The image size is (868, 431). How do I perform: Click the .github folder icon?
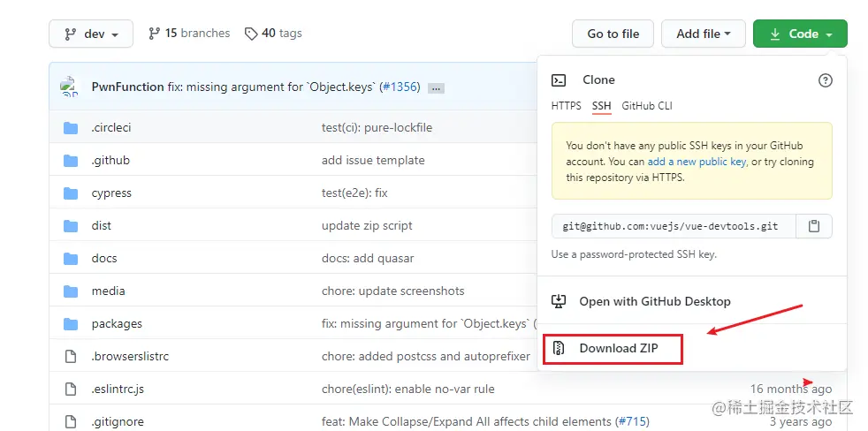(x=71, y=161)
